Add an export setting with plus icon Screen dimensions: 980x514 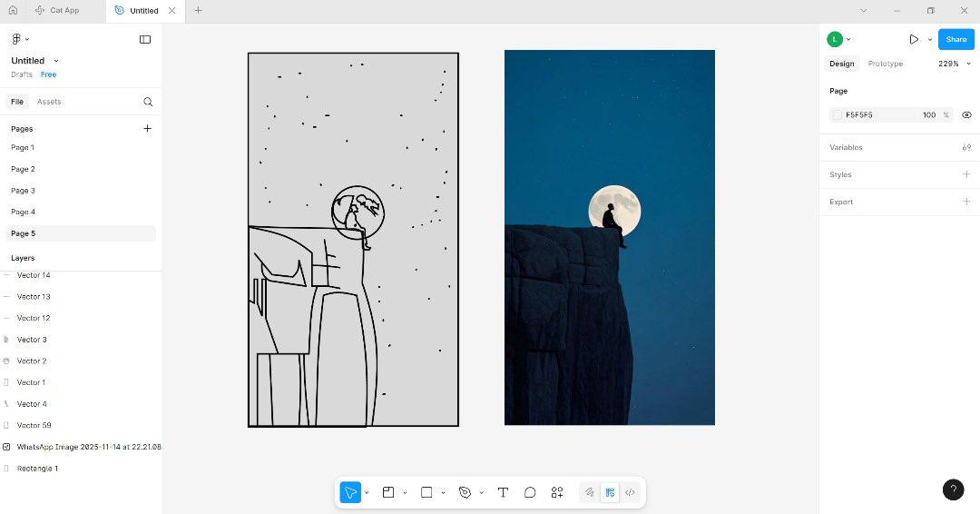tap(967, 202)
